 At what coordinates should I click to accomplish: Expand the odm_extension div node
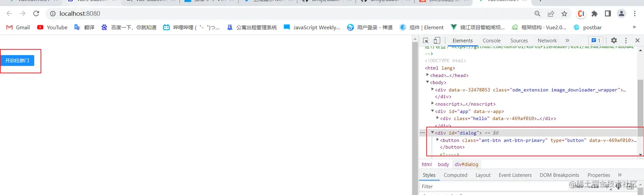point(433,90)
